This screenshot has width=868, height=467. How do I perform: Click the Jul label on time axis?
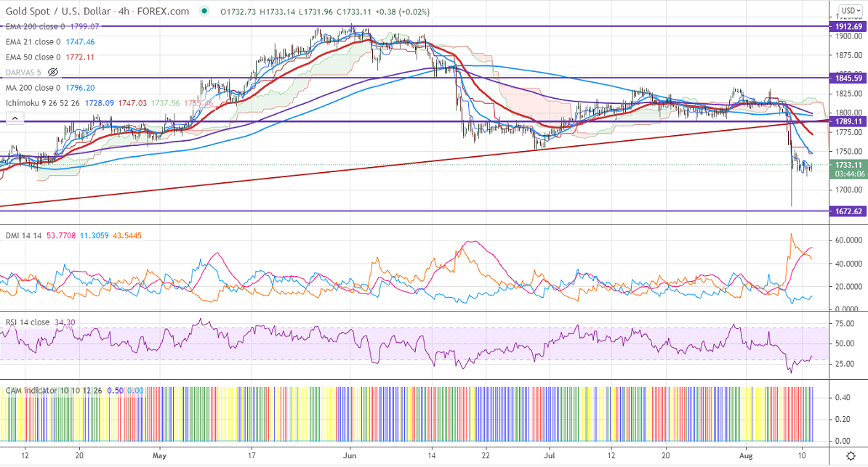point(549,456)
